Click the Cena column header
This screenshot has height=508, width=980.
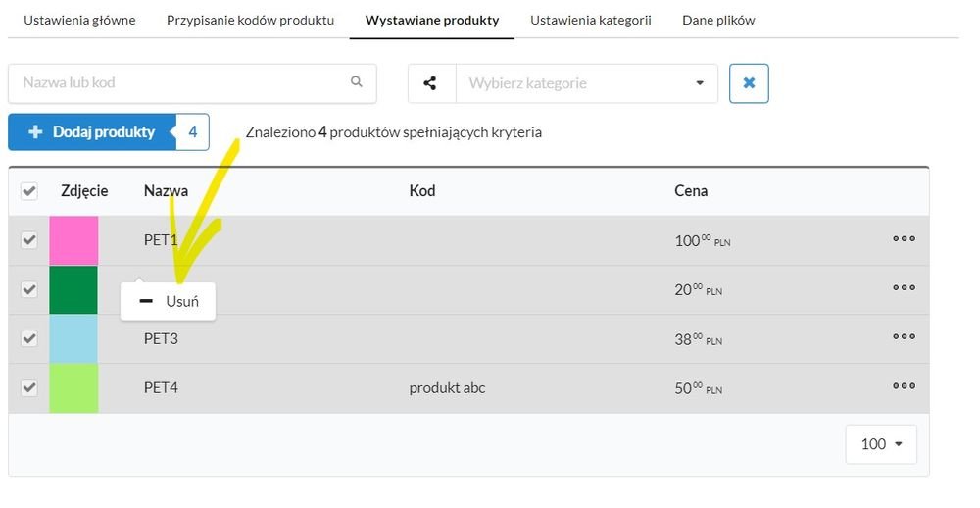tap(691, 191)
